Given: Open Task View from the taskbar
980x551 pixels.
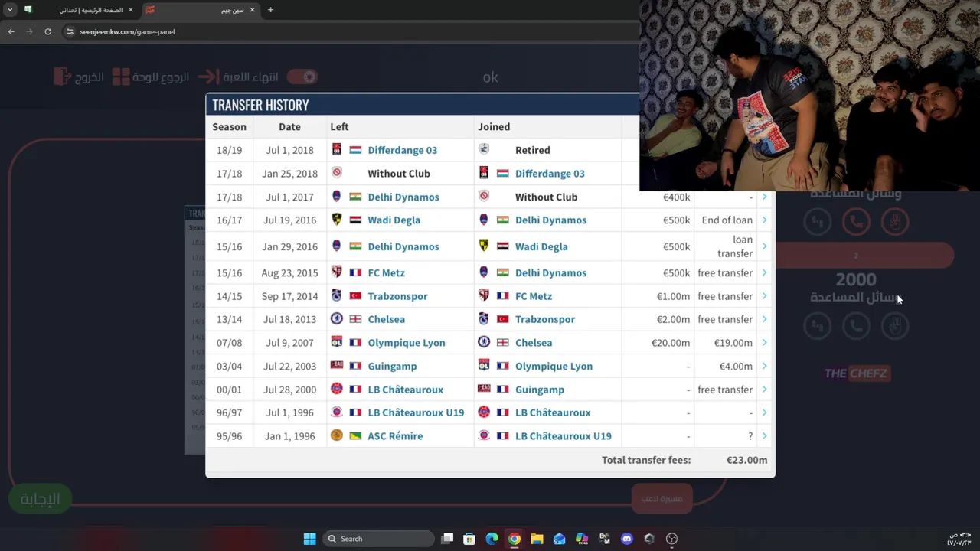Looking at the screenshot, I should point(447,539).
